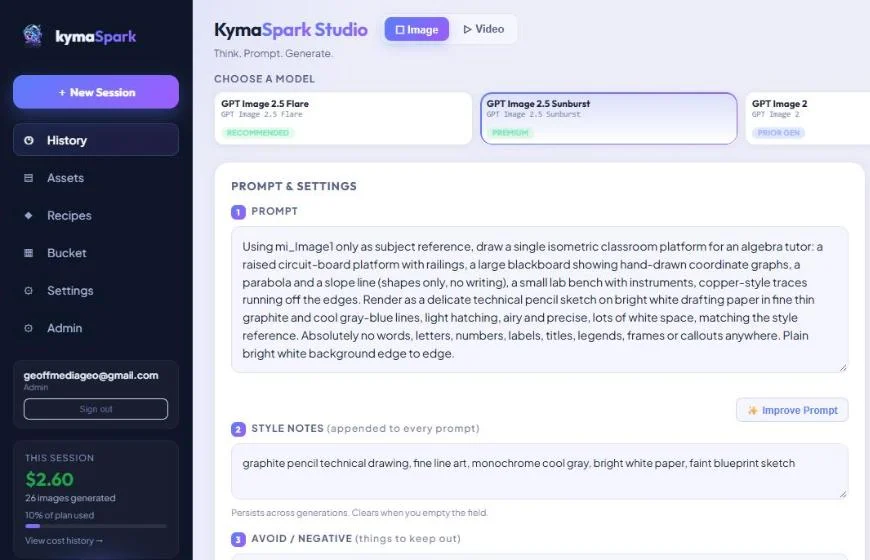Switch to Image generation mode

[417, 29]
